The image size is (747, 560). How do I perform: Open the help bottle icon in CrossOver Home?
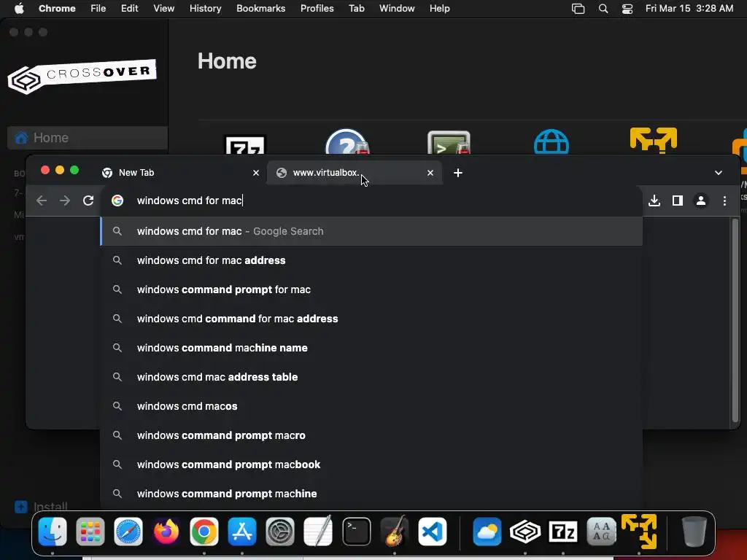pyautogui.click(x=347, y=141)
